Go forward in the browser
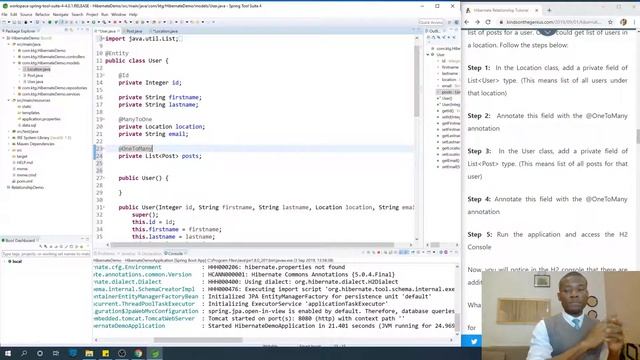640x360 pixels. [x=477, y=22]
